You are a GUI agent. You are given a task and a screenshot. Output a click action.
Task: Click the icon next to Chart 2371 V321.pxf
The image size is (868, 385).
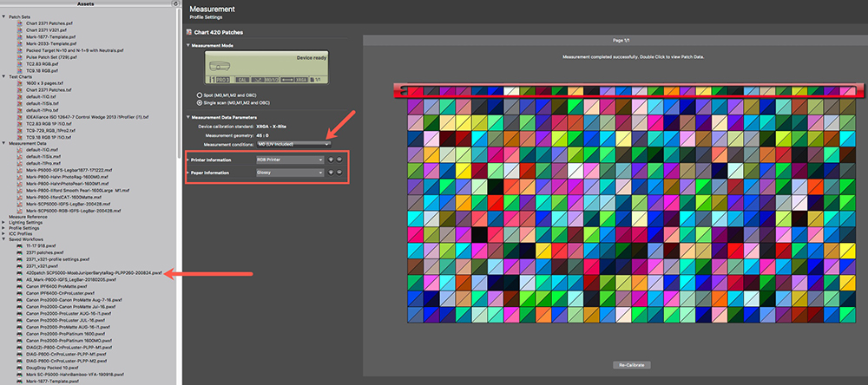pos(20,28)
